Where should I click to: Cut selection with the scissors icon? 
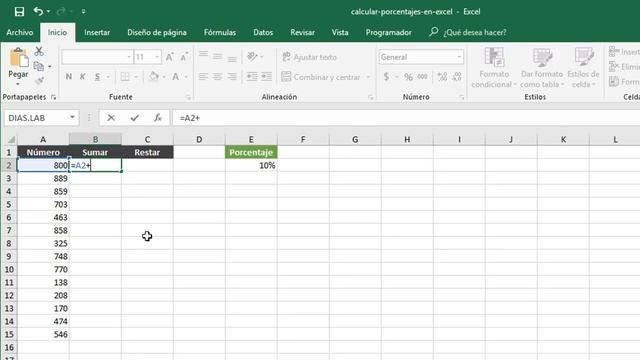39,51
